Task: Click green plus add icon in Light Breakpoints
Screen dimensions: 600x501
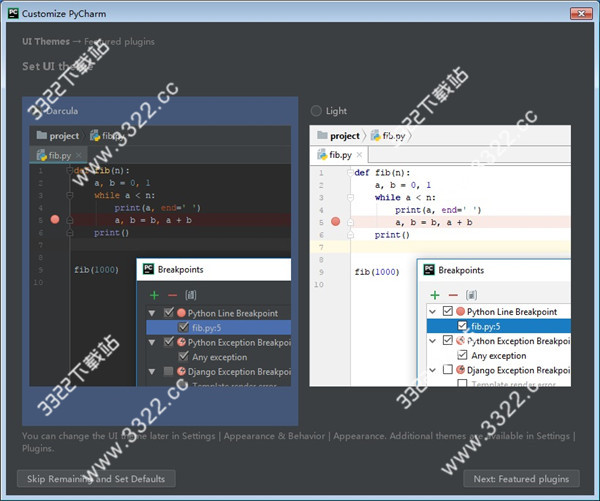Action: 435,295
